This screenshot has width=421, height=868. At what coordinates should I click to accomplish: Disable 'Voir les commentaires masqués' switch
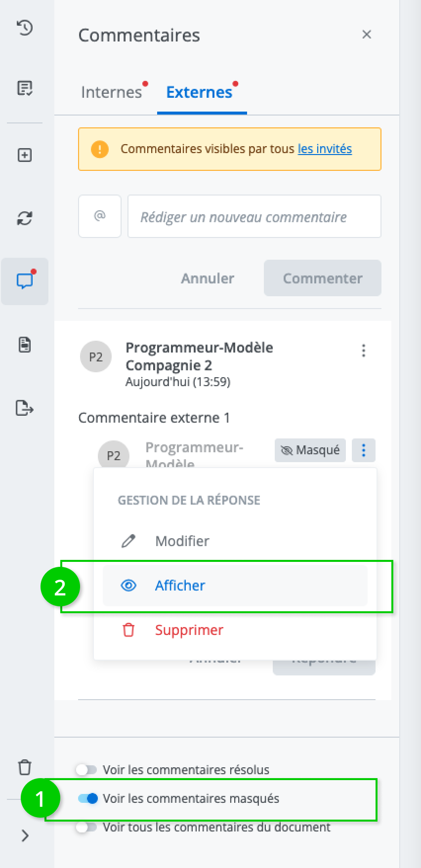pyautogui.click(x=88, y=798)
